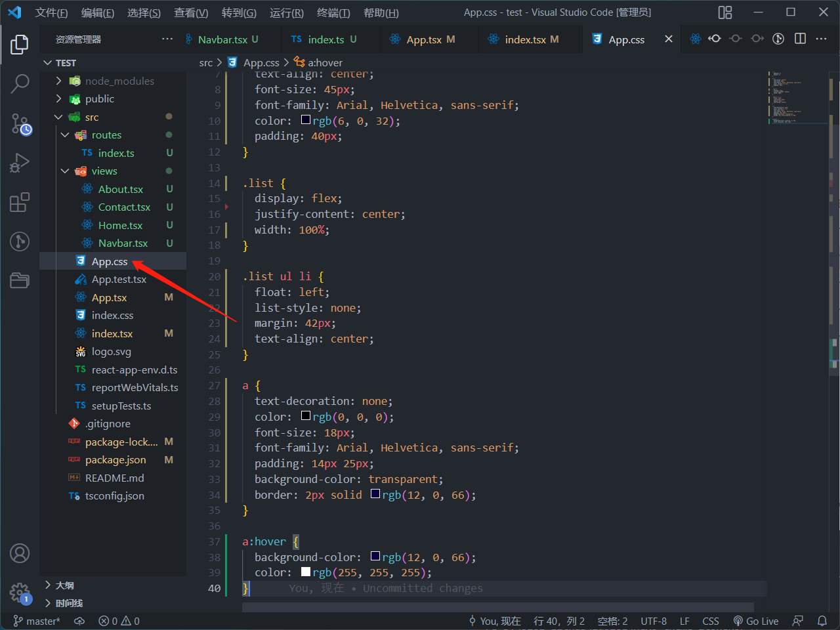840x630 pixels.
Task: Click the rgb(255, 255, 255) color swatch
Action: pos(305,571)
